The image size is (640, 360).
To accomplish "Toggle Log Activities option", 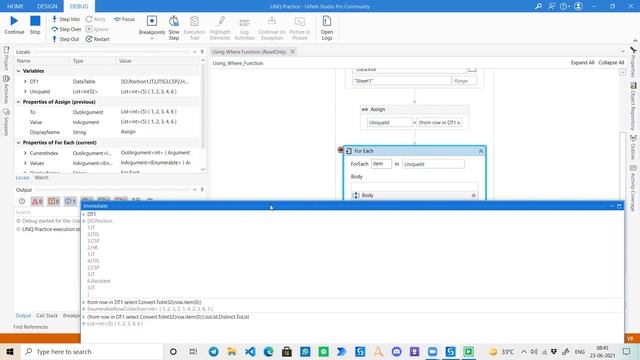I will [244, 28].
